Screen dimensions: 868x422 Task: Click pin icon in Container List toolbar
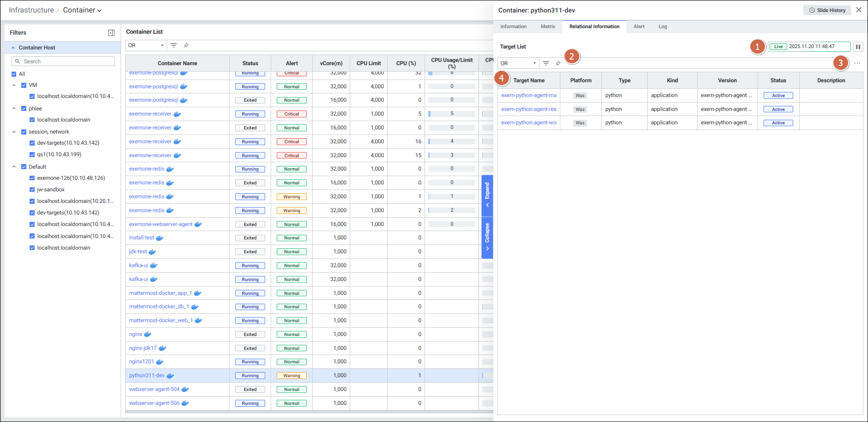[x=186, y=45]
